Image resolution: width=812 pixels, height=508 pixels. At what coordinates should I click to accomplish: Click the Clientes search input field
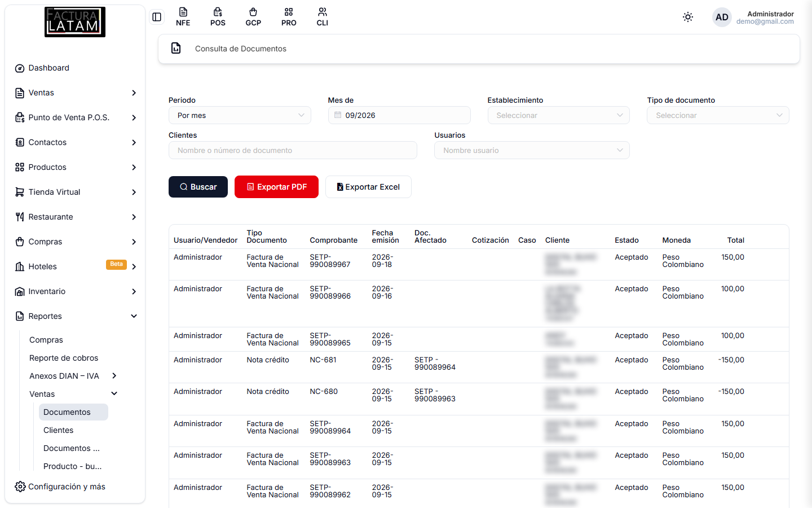point(293,150)
